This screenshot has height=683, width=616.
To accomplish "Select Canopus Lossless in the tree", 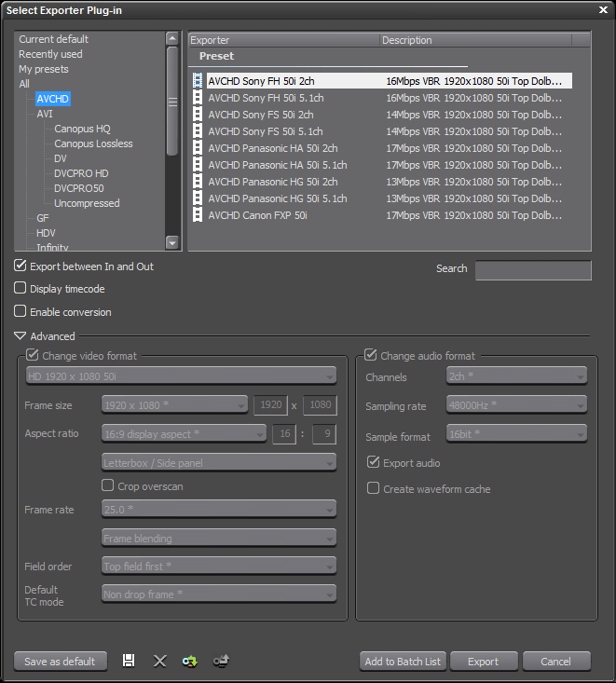I will (x=93, y=143).
